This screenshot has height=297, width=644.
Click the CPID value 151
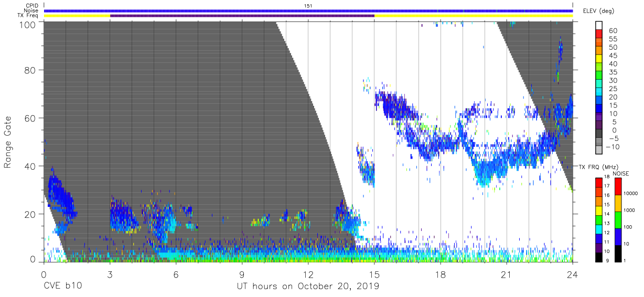point(308,6)
